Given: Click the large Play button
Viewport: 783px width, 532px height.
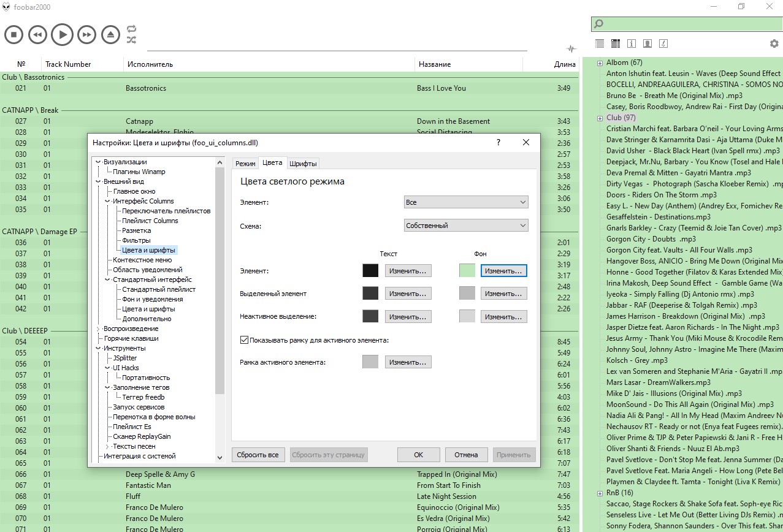Looking at the screenshot, I should (62, 35).
